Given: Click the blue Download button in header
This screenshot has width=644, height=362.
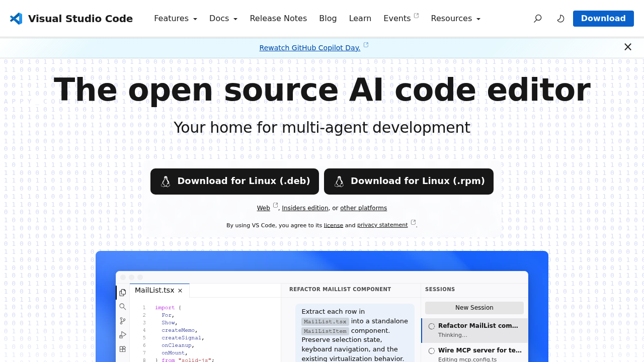Looking at the screenshot, I should coord(603,19).
